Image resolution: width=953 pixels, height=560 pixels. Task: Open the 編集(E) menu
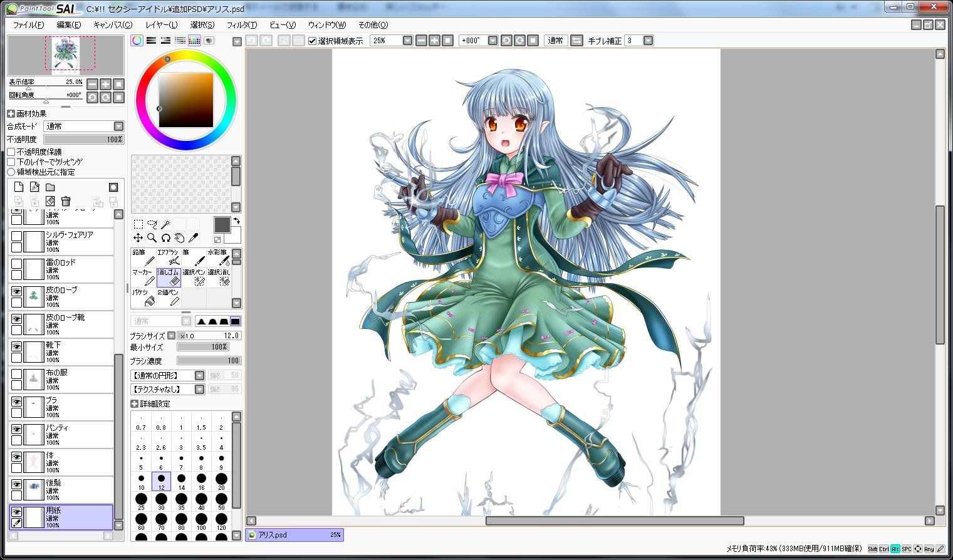68,25
